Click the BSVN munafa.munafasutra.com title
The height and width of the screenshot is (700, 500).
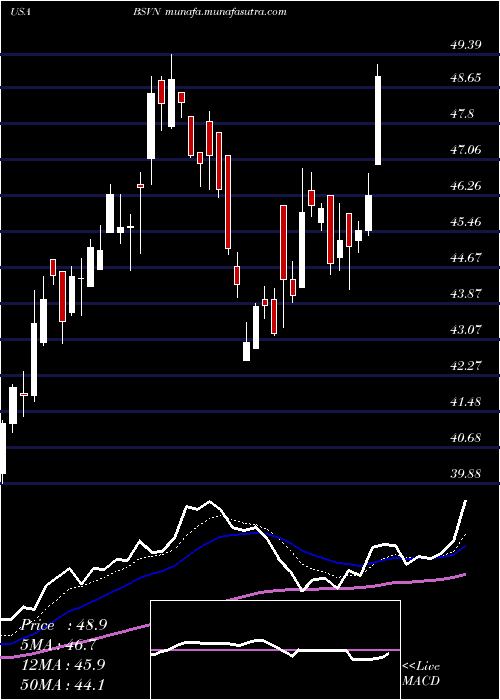pyautogui.click(x=209, y=12)
